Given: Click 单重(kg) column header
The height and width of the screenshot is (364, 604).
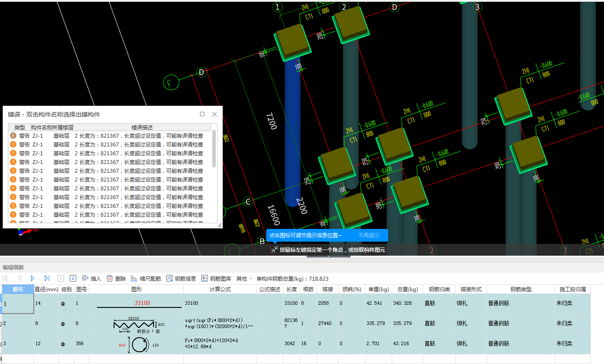Looking at the screenshot, I should (379, 289).
